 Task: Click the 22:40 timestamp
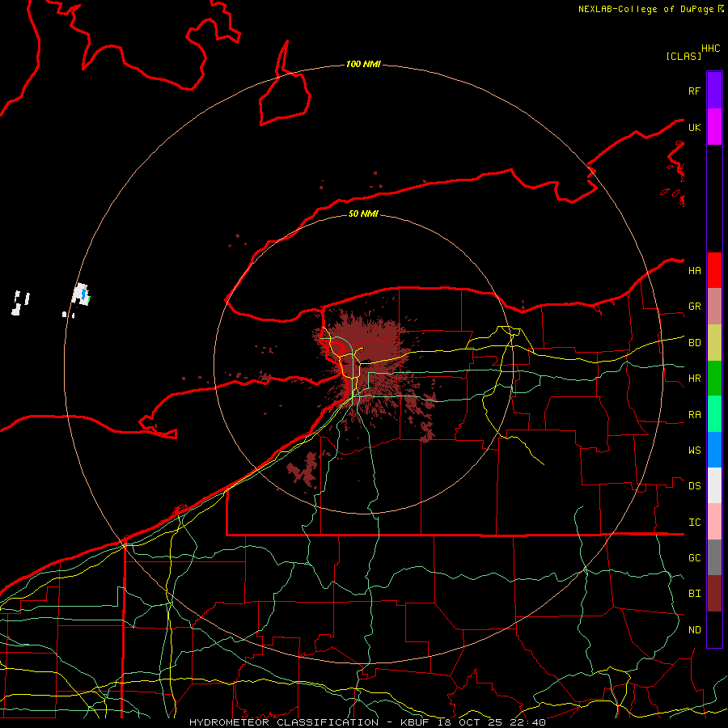pos(527,722)
